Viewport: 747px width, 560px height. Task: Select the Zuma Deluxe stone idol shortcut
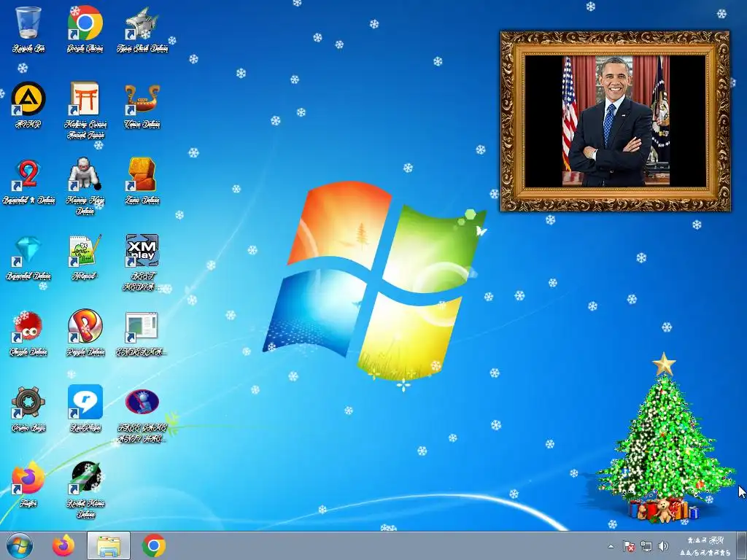click(142, 181)
